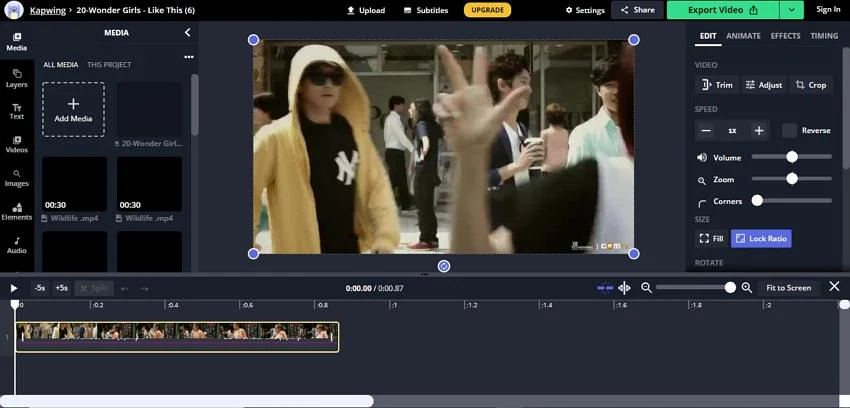The height and width of the screenshot is (408, 850).
Task: Open the Elements sidebar panel
Action: click(17, 212)
